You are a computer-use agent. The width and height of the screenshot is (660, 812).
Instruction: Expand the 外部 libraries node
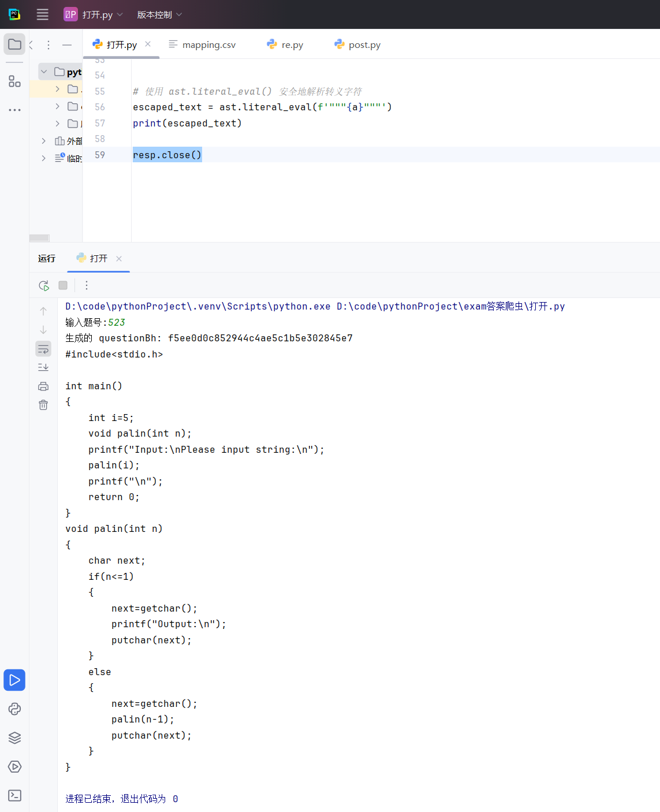pos(43,141)
